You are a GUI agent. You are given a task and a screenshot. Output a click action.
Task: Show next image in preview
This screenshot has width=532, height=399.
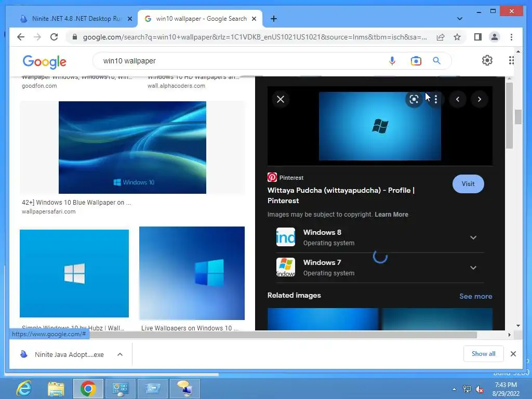coord(480,99)
